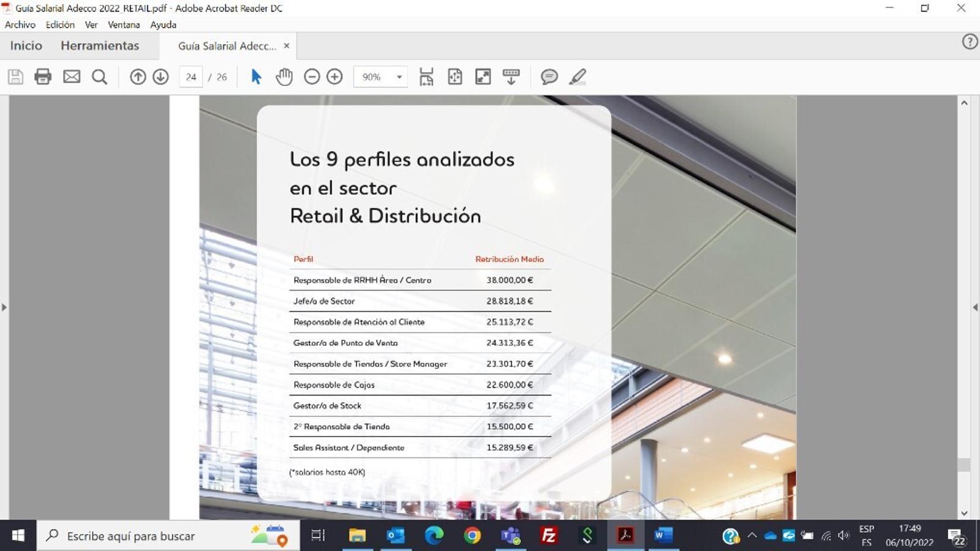980x551 pixels.
Task: Go to next page arrow
Action: click(160, 77)
